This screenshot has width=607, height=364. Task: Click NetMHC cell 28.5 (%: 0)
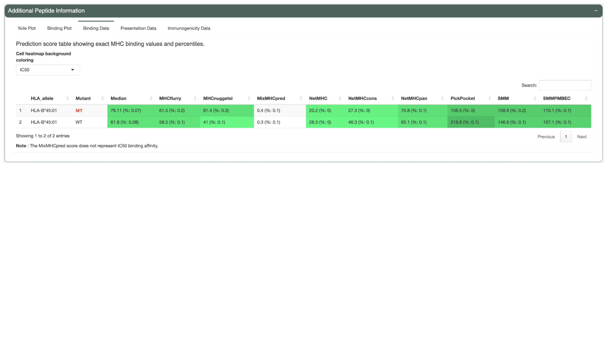tap(326, 122)
